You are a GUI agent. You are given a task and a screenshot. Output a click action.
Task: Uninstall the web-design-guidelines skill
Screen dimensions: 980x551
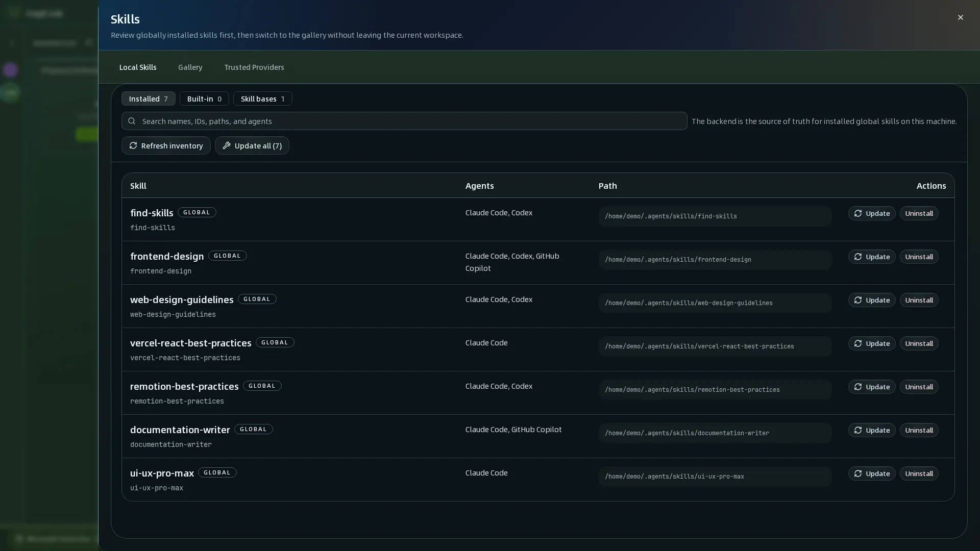coord(919,300)
